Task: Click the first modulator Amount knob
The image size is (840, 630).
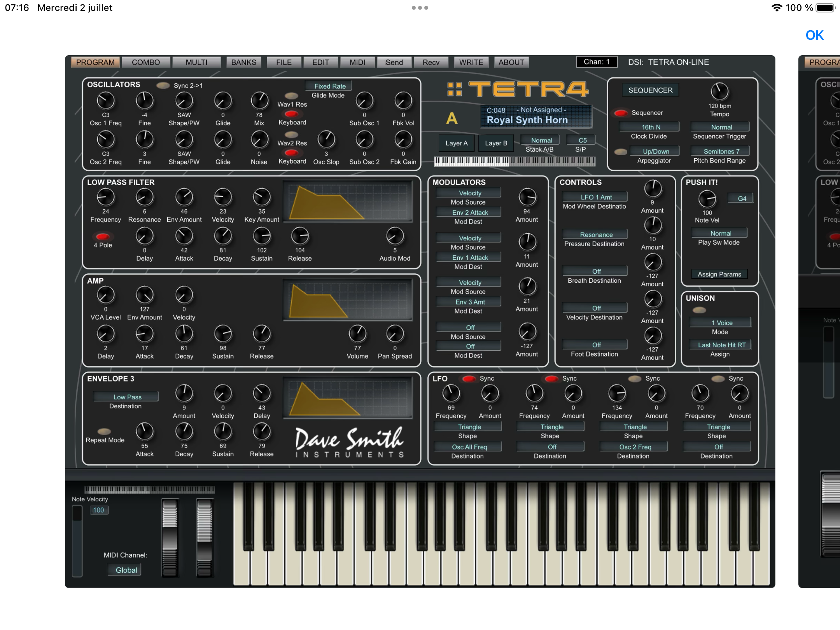Action: point(527,197)
